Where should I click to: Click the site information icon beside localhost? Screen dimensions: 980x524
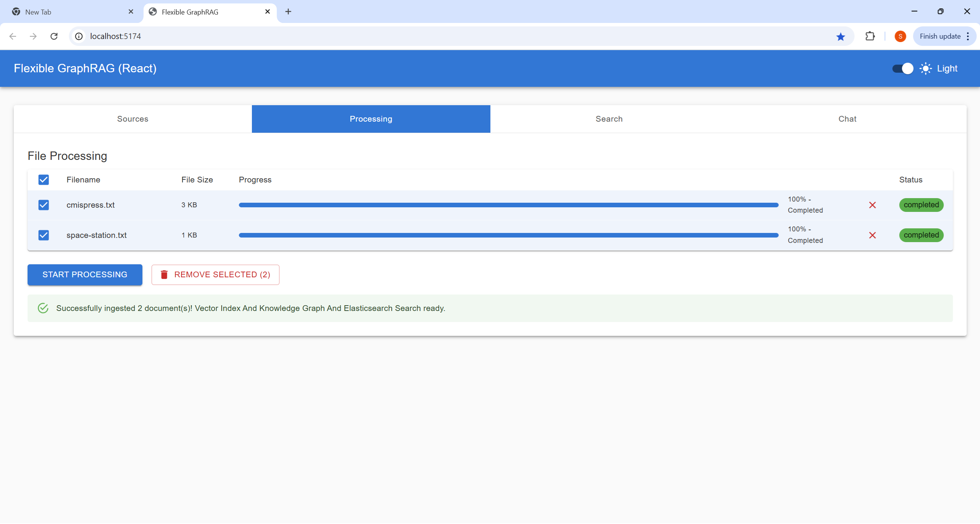coord(79,36)
